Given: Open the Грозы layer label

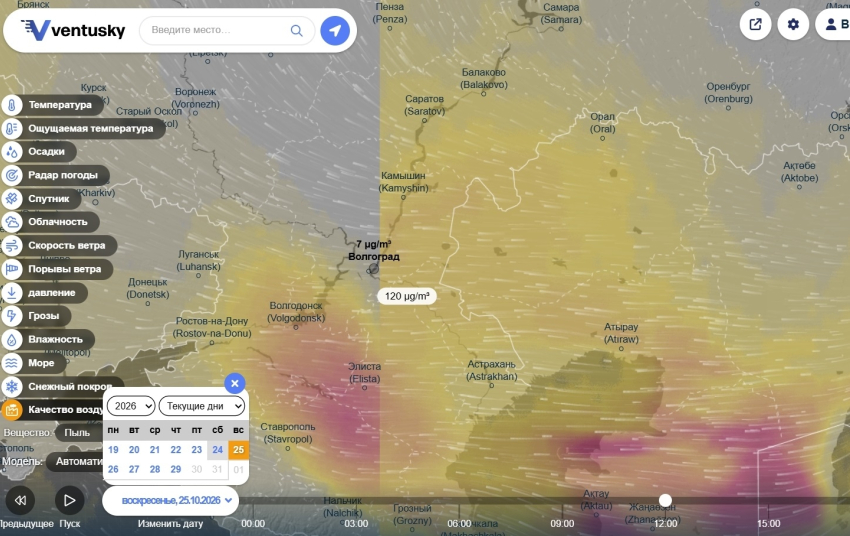Looking at the screenshot, I should pyautogui.click(x=44, y=316).
